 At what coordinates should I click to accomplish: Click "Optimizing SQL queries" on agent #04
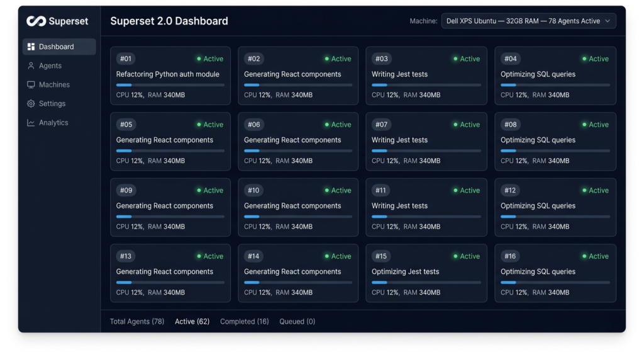[x=538, y=74]
